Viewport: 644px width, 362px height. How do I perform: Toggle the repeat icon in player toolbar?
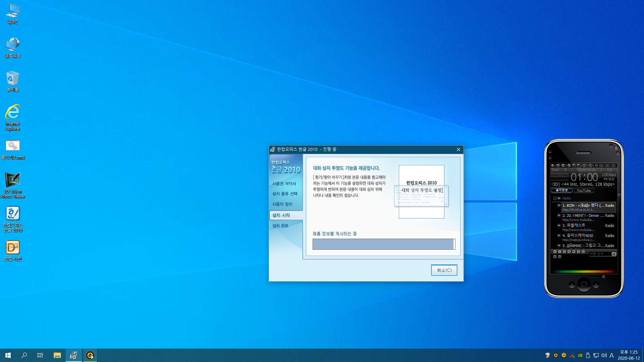pyautogui.click(x=563, y=166)
